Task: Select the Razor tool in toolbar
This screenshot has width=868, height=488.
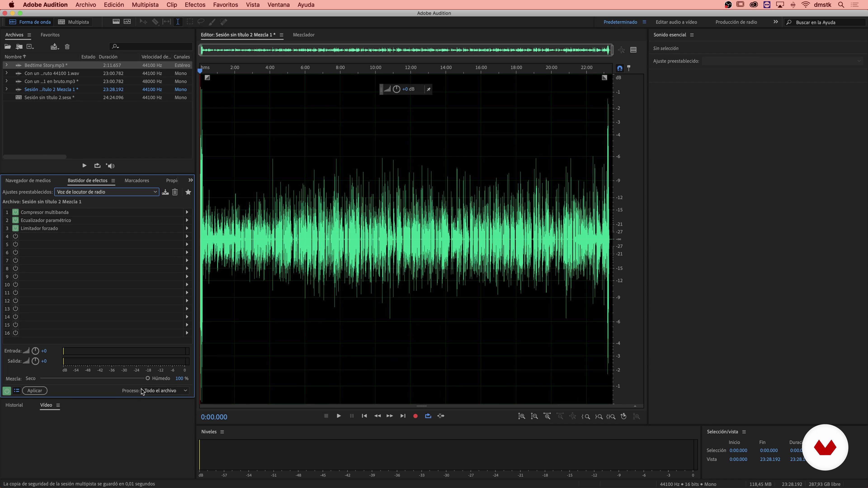Action: point(155,22)
